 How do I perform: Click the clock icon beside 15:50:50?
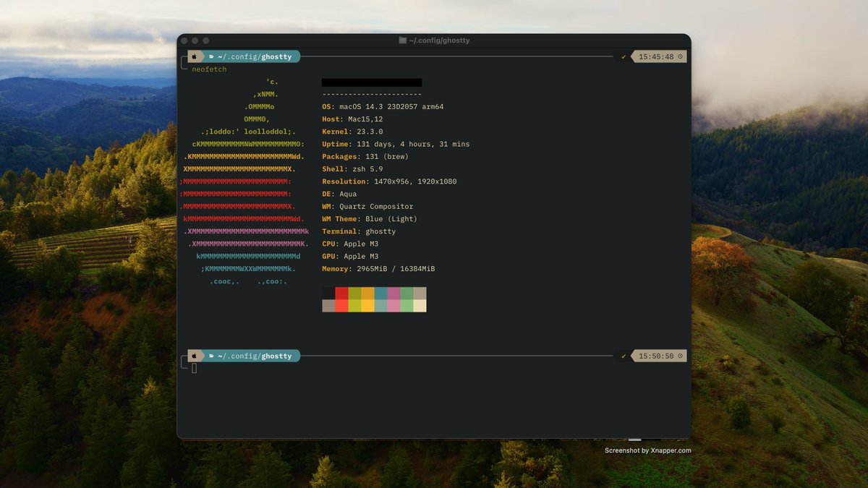coord(680,356)
